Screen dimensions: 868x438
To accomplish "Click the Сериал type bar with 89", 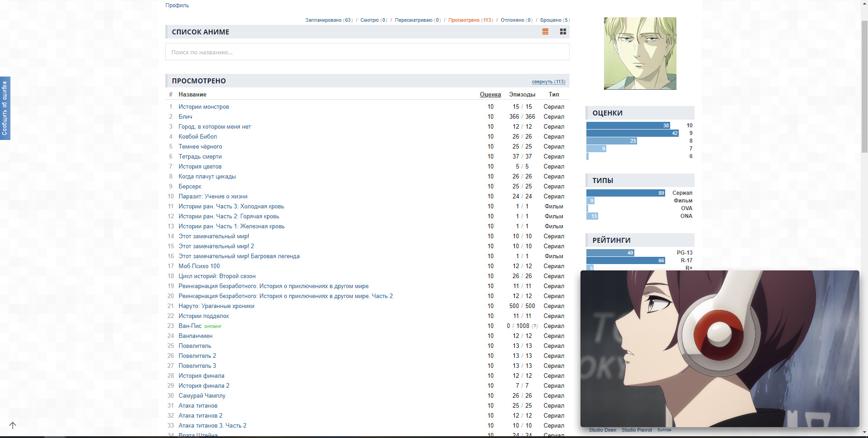I will pos(625,193).
